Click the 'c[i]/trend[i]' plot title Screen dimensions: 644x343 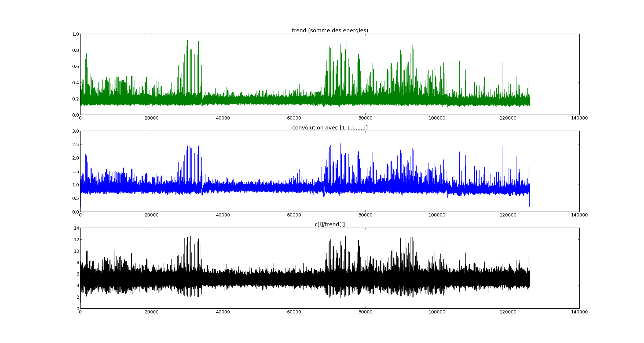(330, 225)
